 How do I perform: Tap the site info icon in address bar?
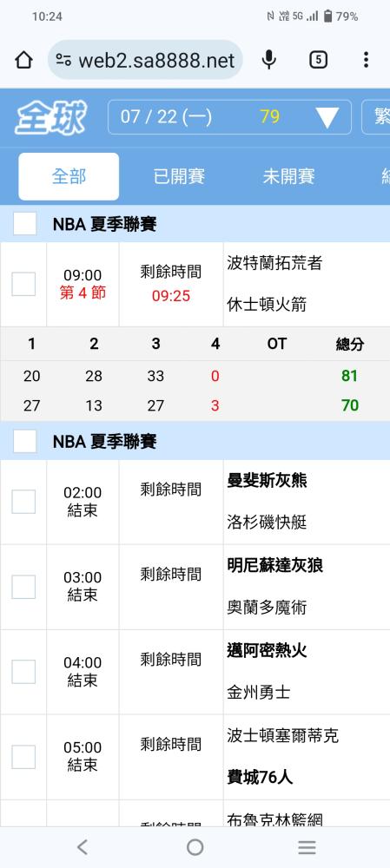[x=63, y=61]
